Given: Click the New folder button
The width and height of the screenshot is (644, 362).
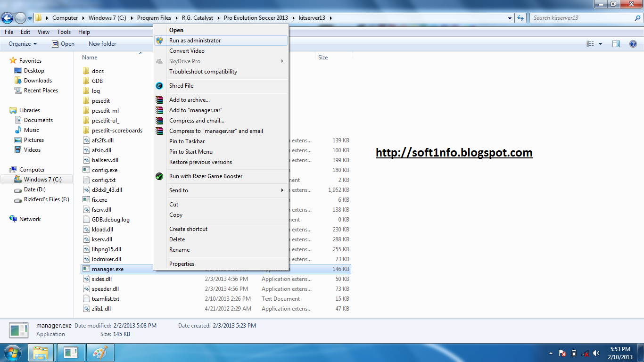Looking at the screenshot, I should (x=102, y=44).
